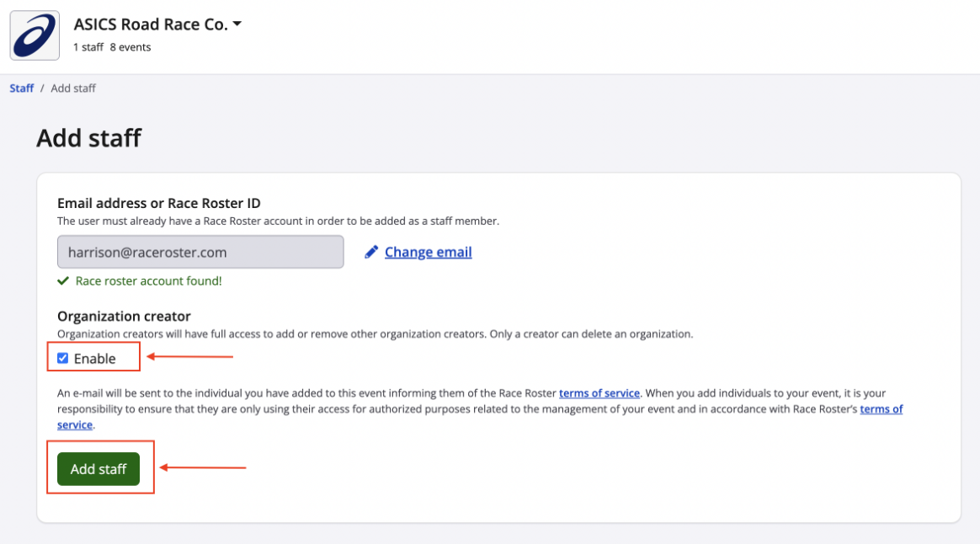980x544 pixels.
Task: Expand the organization dropdown caret arrow
Action: tap(237, 24)
